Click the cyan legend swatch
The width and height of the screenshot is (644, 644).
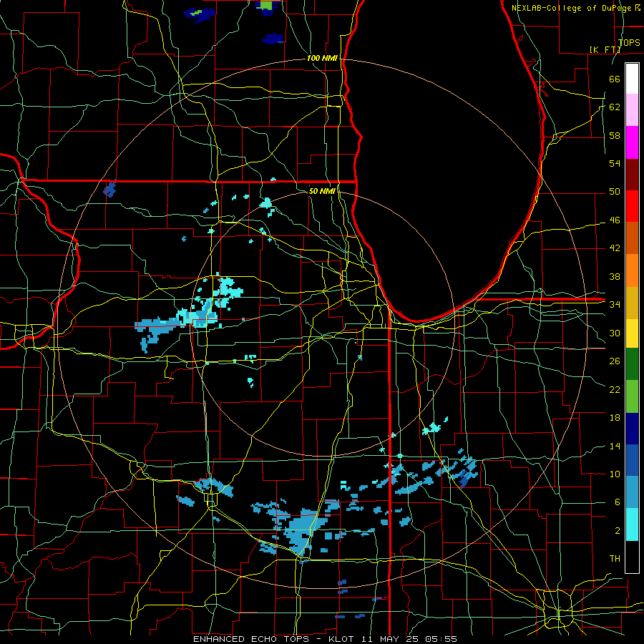[x=632, y=525]
